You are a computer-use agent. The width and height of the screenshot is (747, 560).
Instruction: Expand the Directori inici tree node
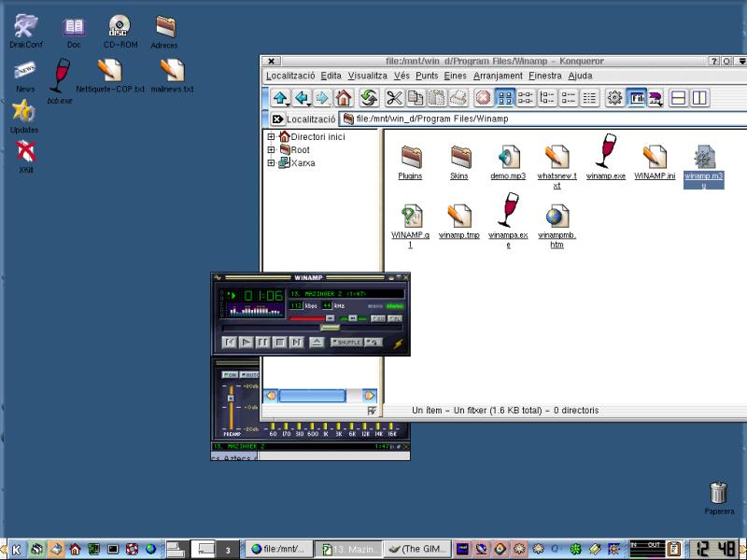tap(271, 136)
